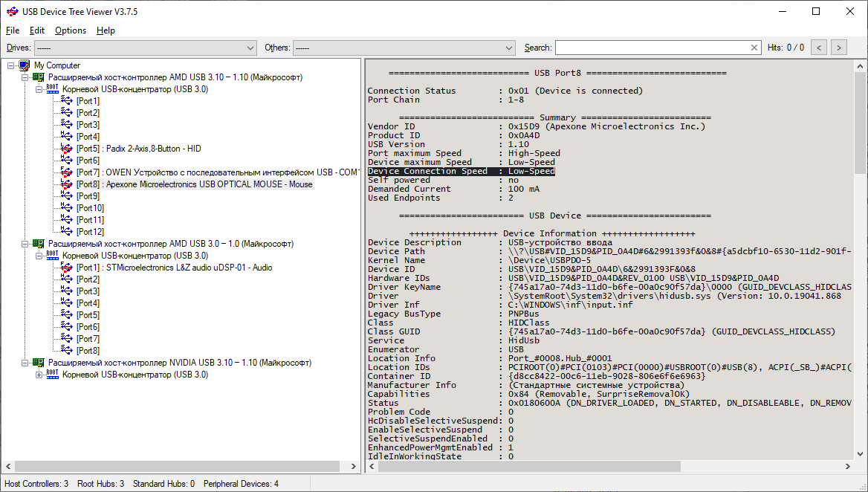Click the app icon in title bar
The width and height of the screenshot is (868, 492).
(x=12, y=12)
